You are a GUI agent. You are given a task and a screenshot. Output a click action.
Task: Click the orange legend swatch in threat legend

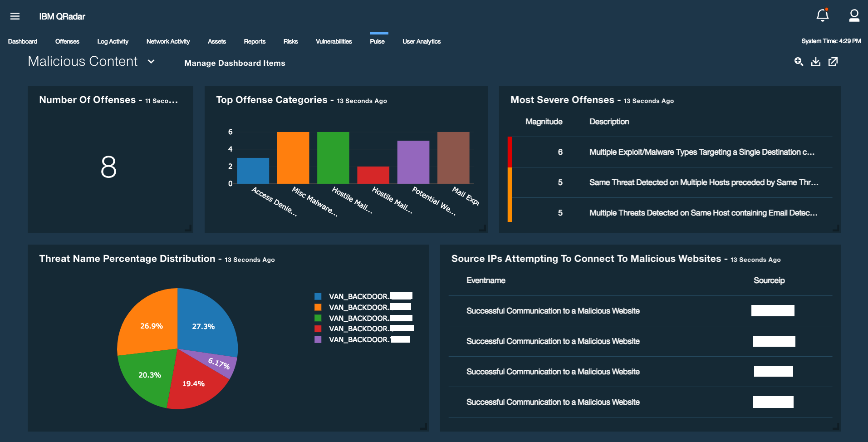318,307
